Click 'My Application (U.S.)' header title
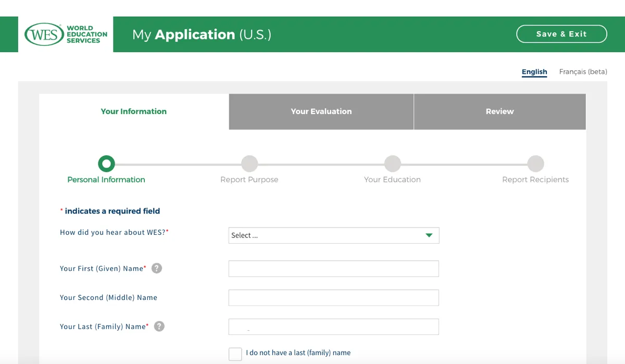Viewport: 625px width, 364px height. pos(202,34)
